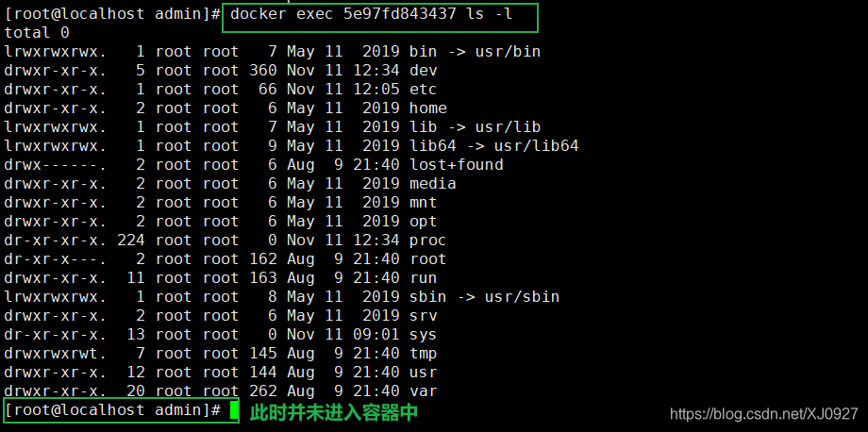Click time '12:05' in etc row
This screenshot has height=432, width=868.
[x=376, y=90]
